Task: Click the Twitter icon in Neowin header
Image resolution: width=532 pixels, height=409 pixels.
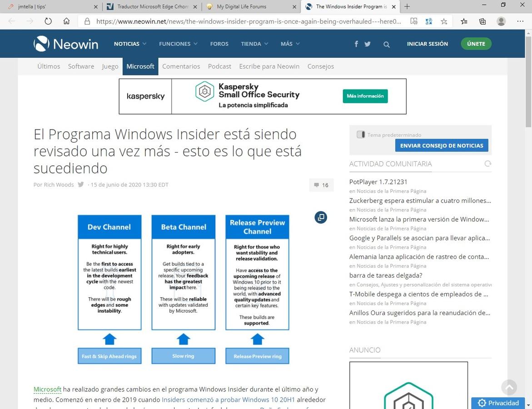Action: coord(367,44)
